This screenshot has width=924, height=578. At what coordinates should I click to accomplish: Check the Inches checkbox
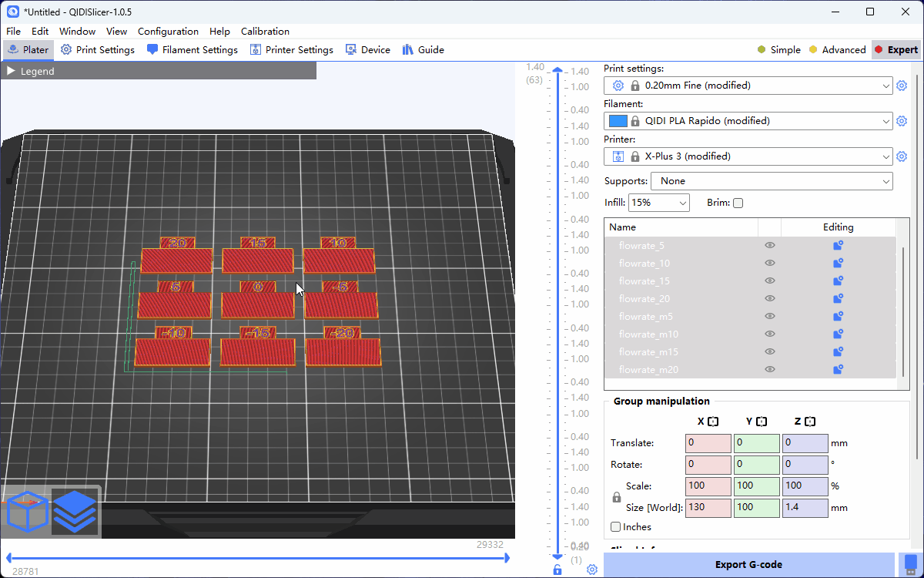coord(616,527)
